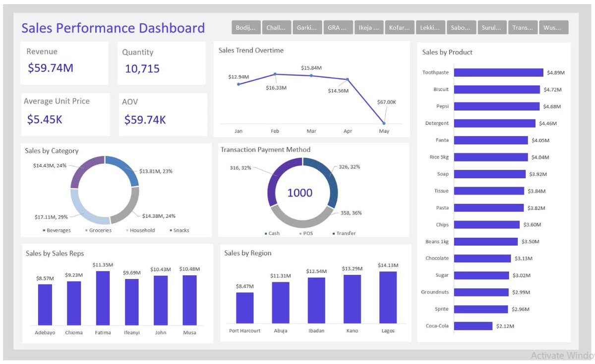Viewport: 595px width, 364px height.
Task: Select the Port Harcourt region bar
Action: (x=244, y=308)
